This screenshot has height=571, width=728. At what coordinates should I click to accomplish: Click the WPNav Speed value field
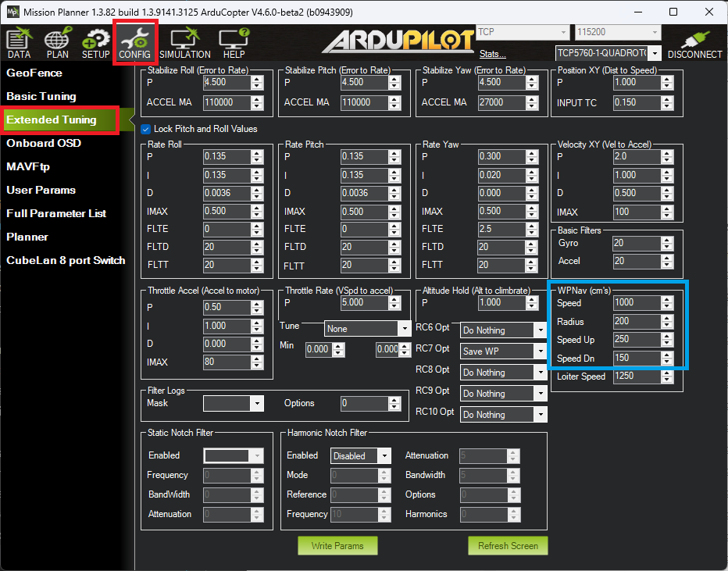(x=635, y=303)
